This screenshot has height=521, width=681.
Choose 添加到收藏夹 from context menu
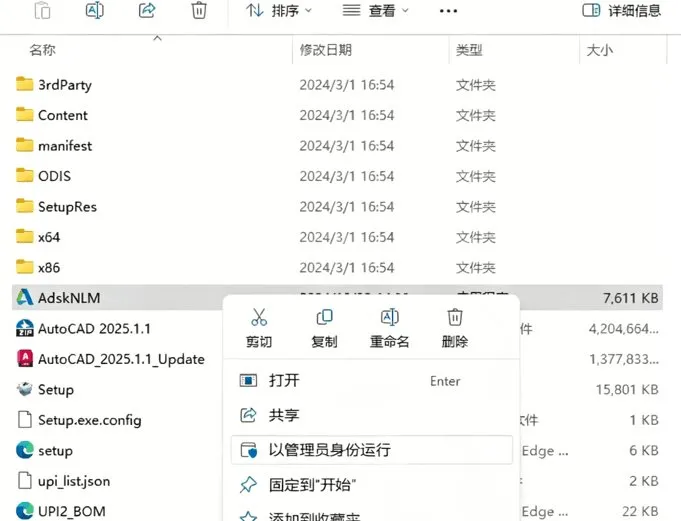point(372,514)
